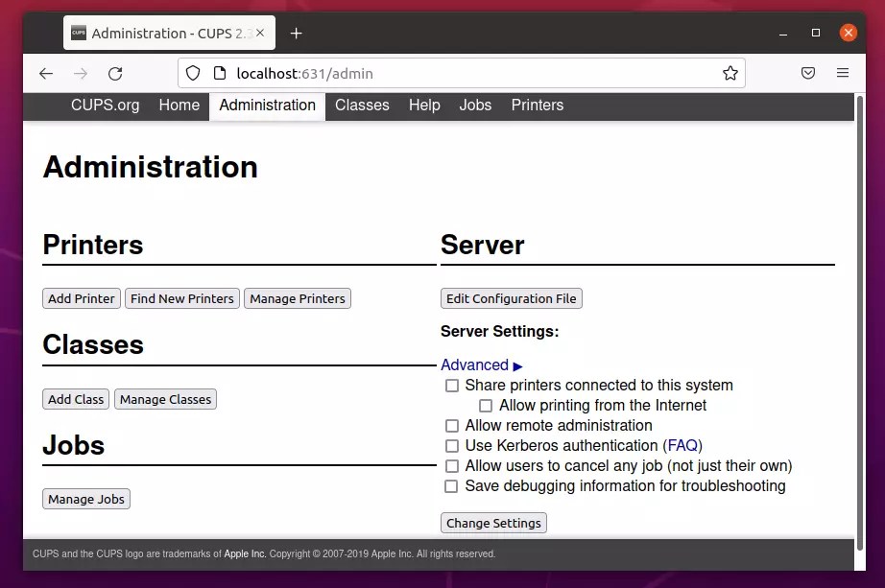
Task: Click the tracking protection shield in address bar
Action: pos(192,73)
